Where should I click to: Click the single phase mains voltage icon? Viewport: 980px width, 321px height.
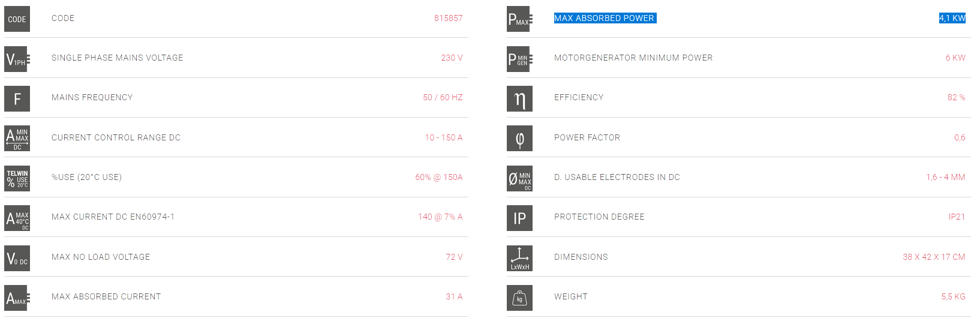[x=17, y=59]
